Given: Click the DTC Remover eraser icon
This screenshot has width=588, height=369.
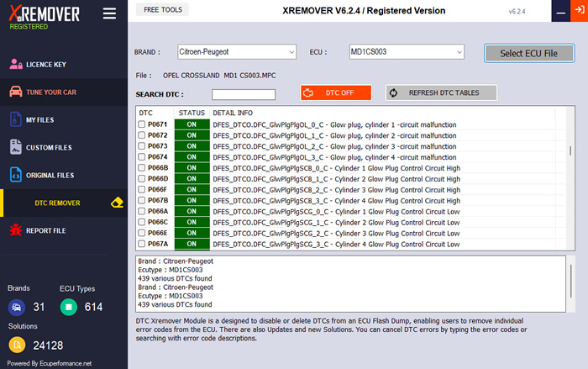Looking at the screenshot, I should click(x=117, y=203).
